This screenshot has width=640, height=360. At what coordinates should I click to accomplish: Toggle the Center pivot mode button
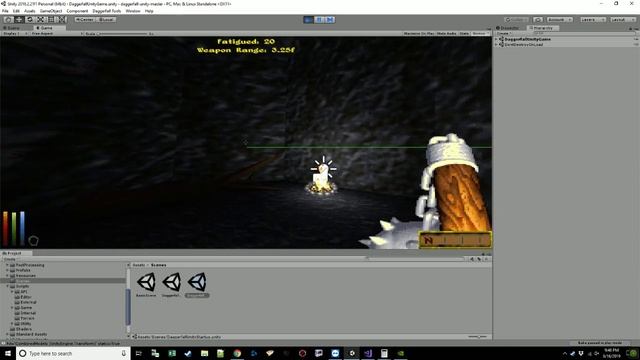[x=85, y=20]
